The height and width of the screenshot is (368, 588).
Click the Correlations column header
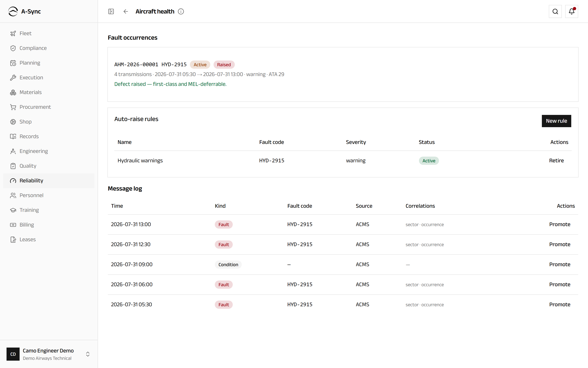click(420, 206)
